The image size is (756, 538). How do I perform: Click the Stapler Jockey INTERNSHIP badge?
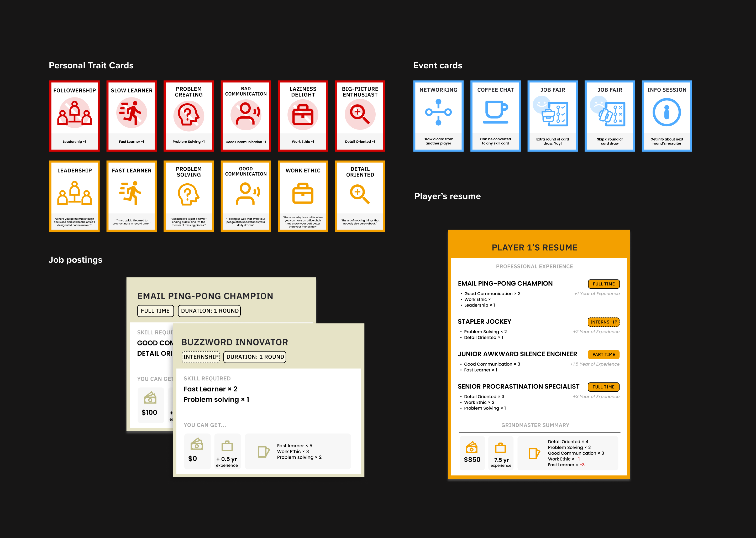coord(603,322)
